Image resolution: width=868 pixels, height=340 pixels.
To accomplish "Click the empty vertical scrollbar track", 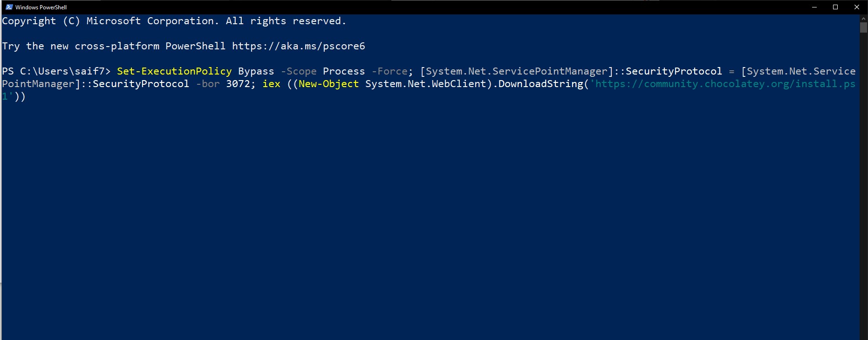I will click(863, 186).
